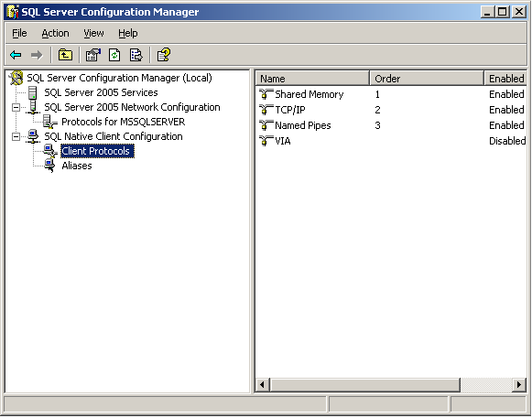Select Protocols for MSSQLSERVER tree item

point(124,122)
